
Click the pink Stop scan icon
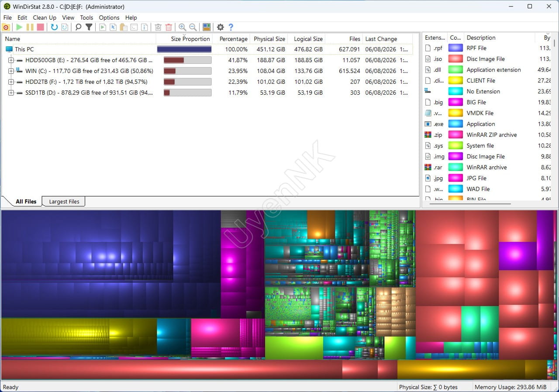40,27
